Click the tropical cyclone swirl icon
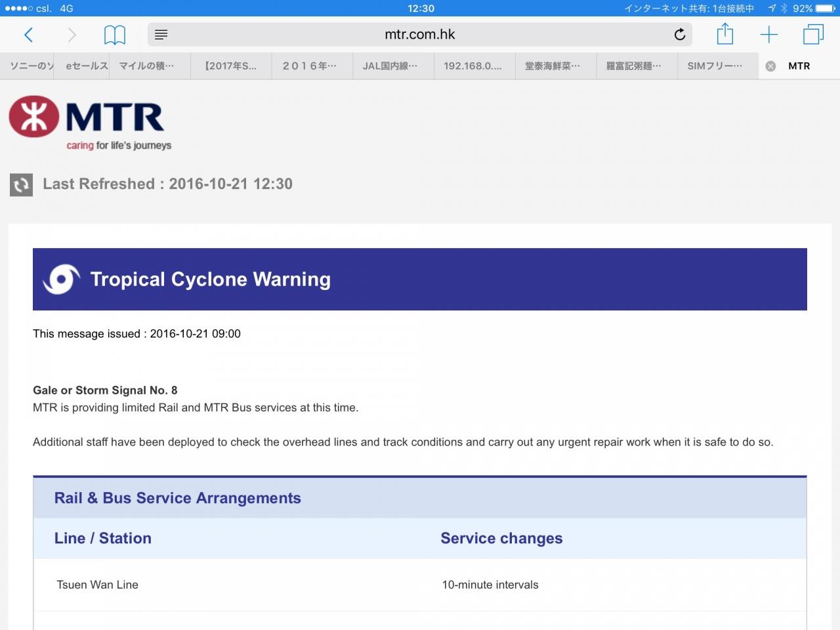The height and width of the screenshot is (630, 840). 61,280
